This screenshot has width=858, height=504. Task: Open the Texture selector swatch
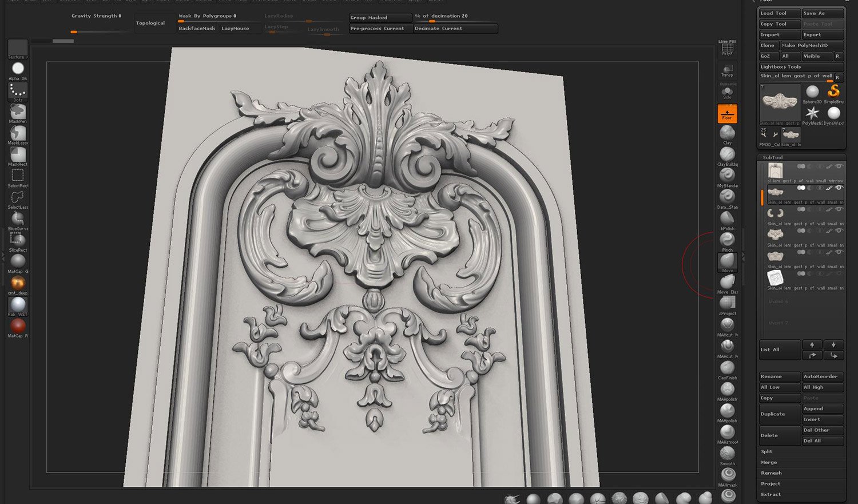(x=18, y=49)
